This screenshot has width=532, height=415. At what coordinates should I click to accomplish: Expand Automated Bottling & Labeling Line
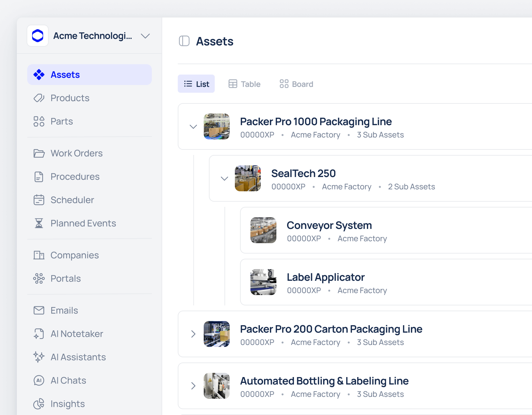point(193,386)
